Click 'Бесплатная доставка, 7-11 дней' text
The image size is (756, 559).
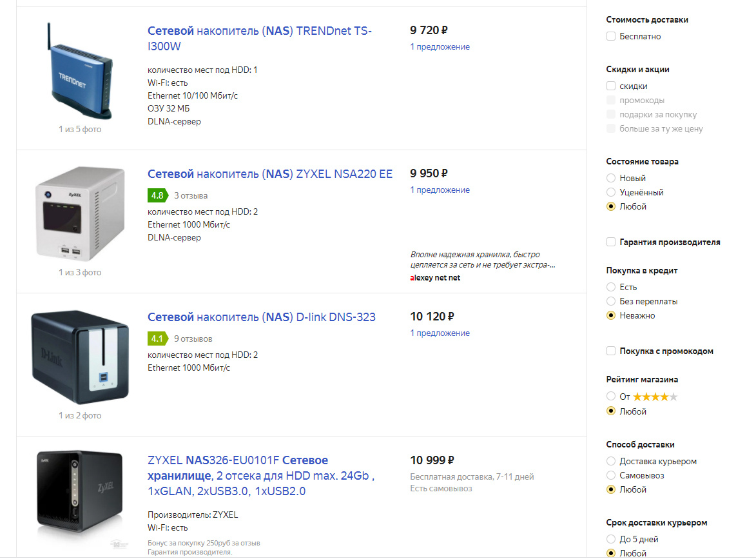[x=472, y=476]
